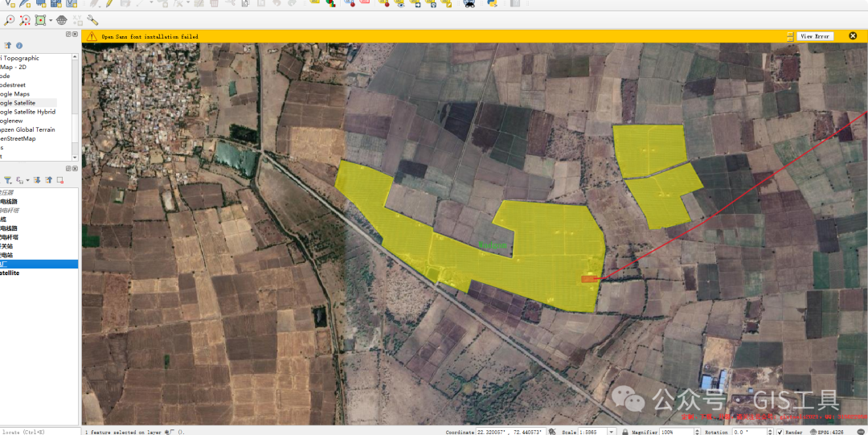Click the Coordinate input field
Screen dimensions: 868x435
511,431
